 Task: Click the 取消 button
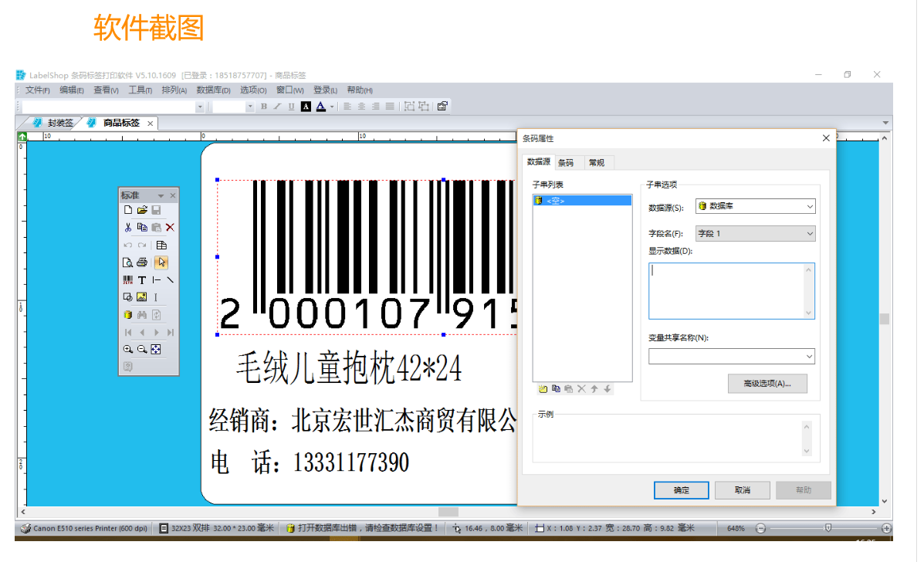coord(743,490)
